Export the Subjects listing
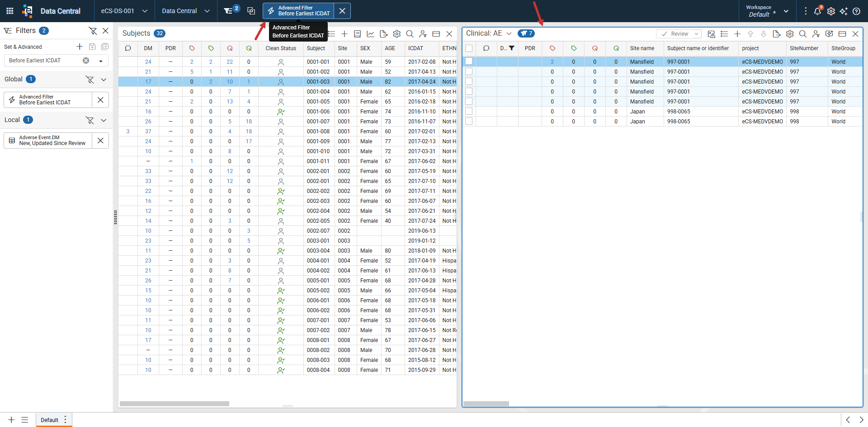The width and height of the screenshot is (868, 427). [x=383, y=34]
